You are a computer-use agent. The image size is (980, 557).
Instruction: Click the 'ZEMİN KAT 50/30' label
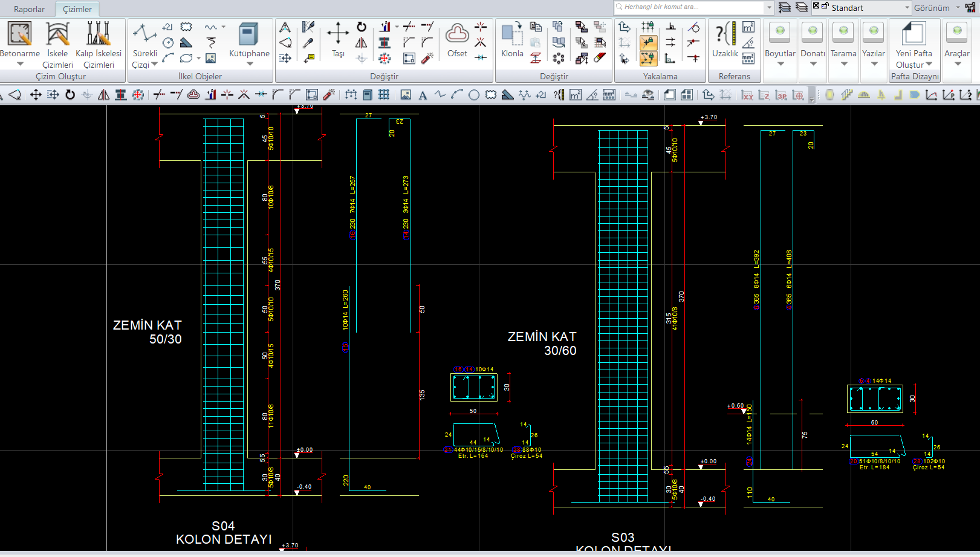point(148,332)
